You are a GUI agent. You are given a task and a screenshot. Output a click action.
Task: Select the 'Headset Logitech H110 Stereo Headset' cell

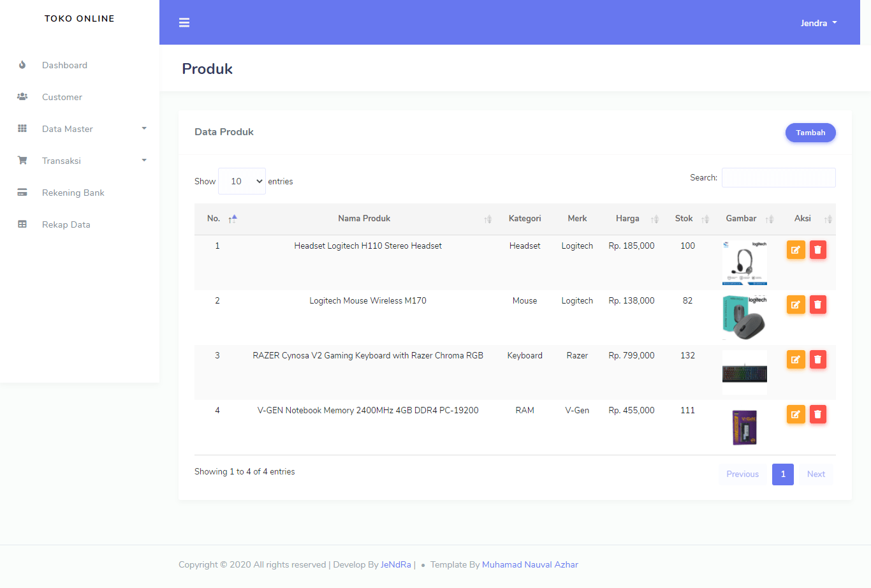pos(368,246)
